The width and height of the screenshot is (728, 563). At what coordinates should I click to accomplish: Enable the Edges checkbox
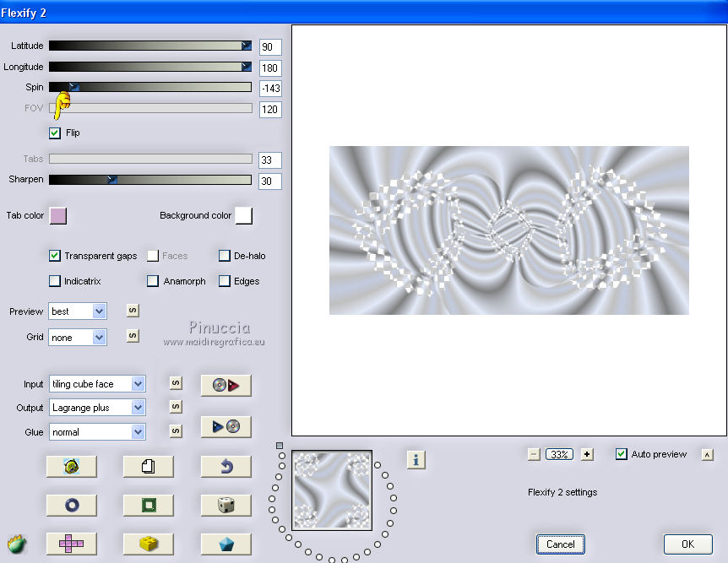coord(225,281)
